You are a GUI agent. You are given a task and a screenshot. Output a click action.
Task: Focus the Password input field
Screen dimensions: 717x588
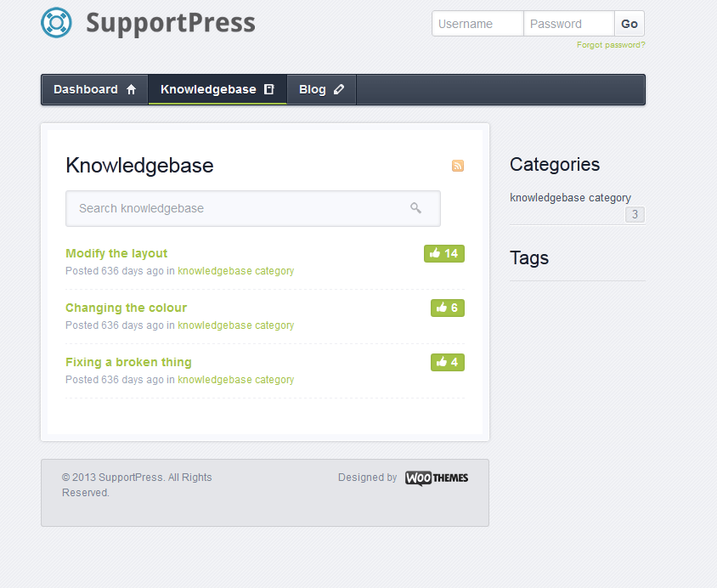[x=569, y=24]
